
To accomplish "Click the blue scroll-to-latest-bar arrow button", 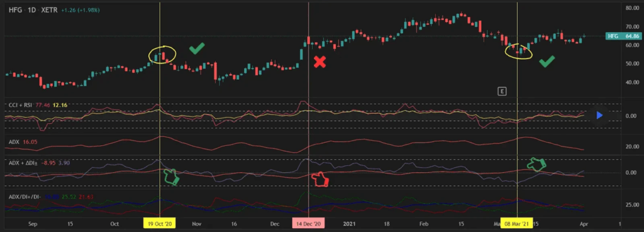I will pos(599,116).
